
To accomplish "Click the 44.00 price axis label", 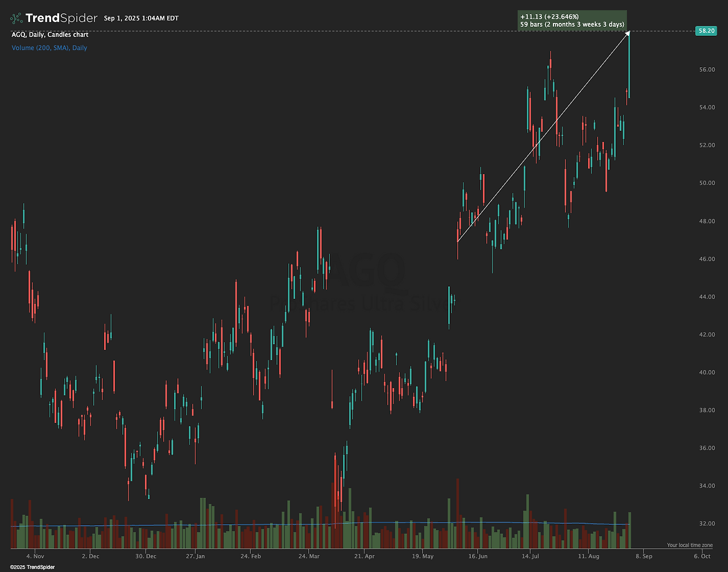I will (x=707, y=297).
